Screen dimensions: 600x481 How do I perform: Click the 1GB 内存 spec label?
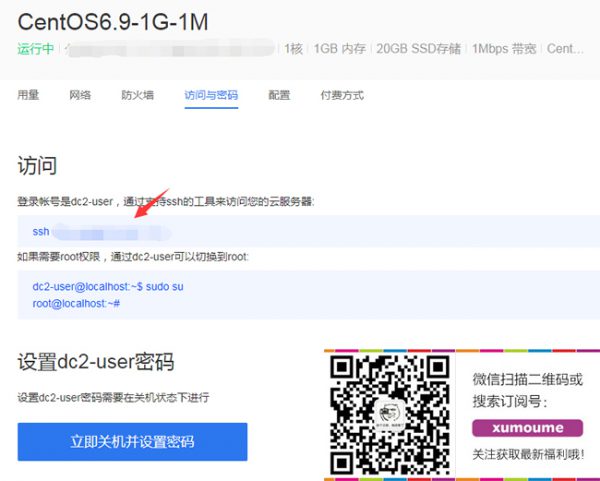coord(340,48)
